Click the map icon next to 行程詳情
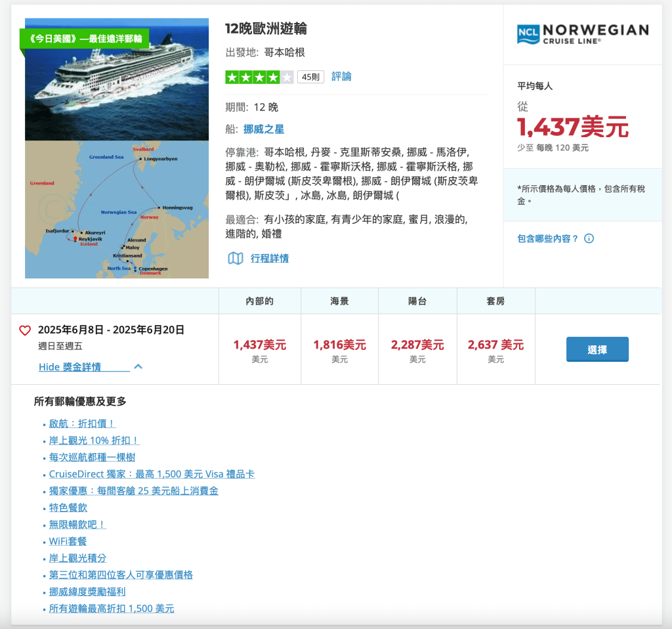This screenshot has height=629, width=672. point(235,259)
